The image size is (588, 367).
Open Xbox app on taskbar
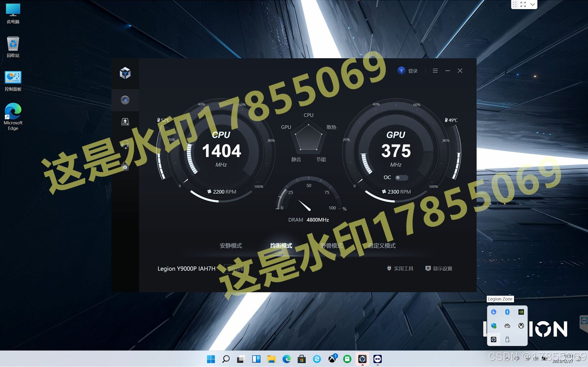pyautogui.click(x=332, y=359)
